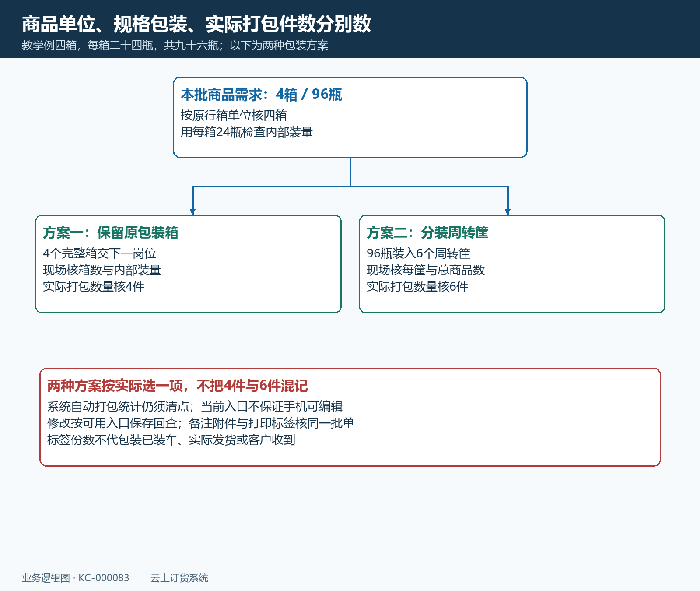Click the line 用每箱24瓶检查内部装量

(x=247, y=132)
